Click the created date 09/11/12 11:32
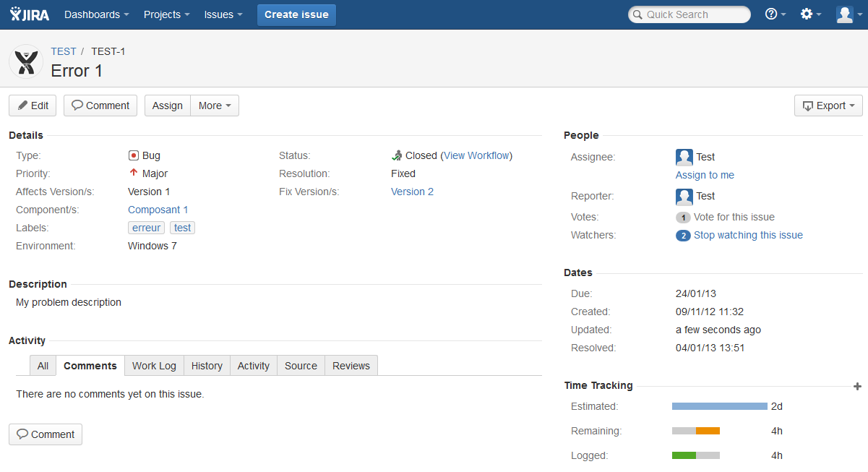 (710, 312)
